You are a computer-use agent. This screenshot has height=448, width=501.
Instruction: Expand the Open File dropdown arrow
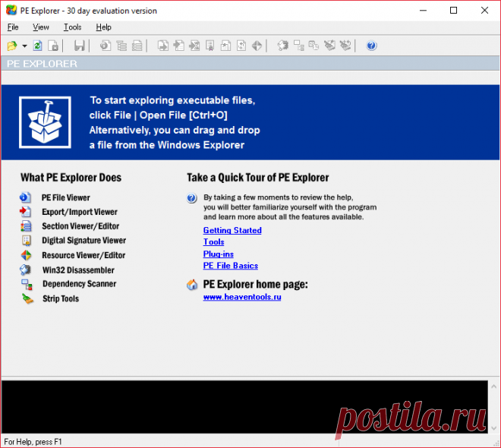(x=24, y=46)
